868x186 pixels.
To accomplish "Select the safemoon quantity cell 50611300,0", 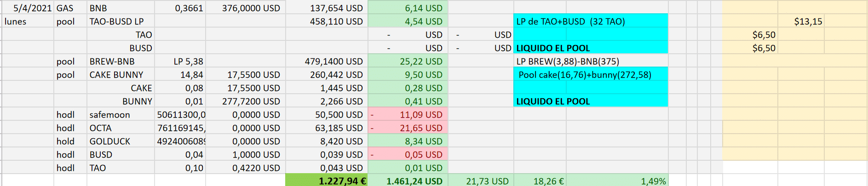I will coord(180,114).
